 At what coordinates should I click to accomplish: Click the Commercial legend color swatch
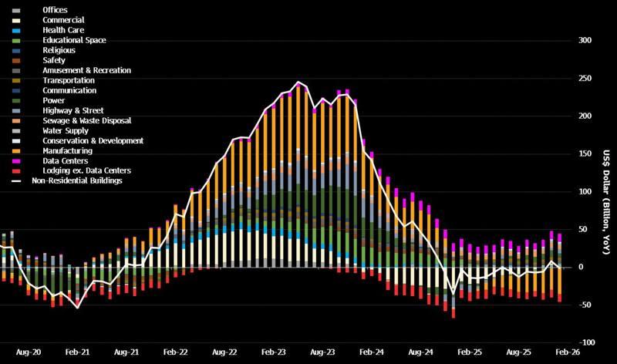pyautogui.click(x=16, y=21)
